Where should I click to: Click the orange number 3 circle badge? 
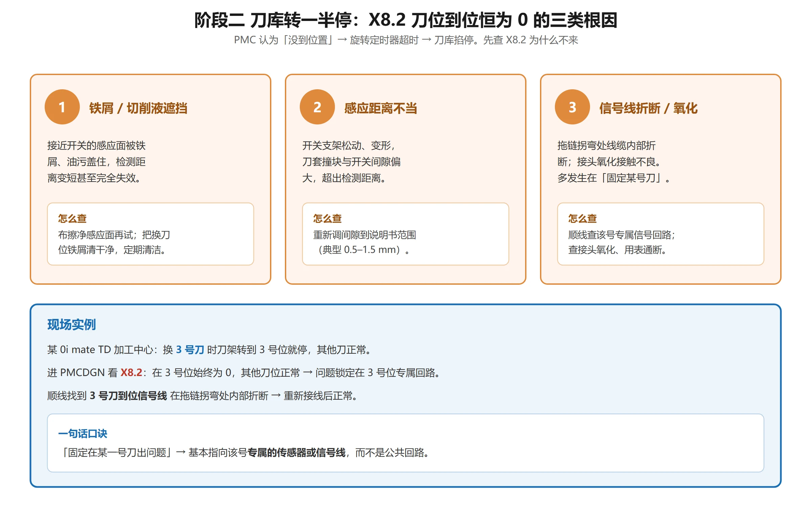tap(572, 107)
